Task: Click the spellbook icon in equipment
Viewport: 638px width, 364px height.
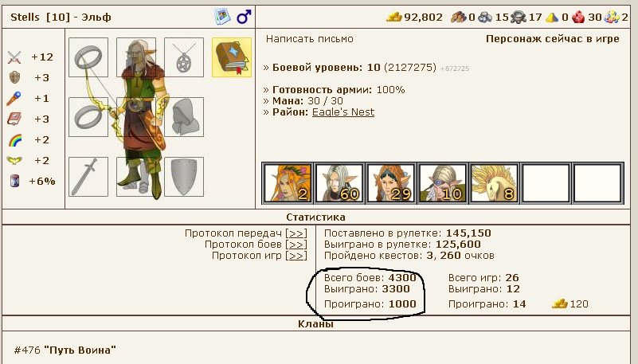Action: click(232, 57)
